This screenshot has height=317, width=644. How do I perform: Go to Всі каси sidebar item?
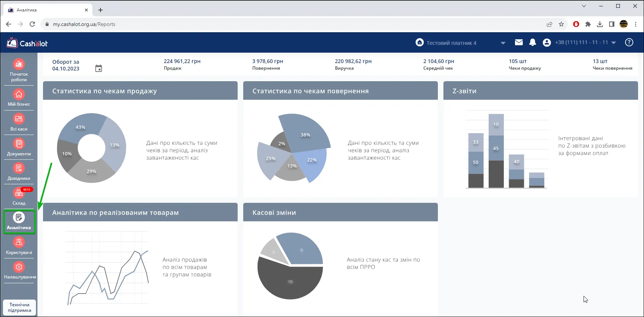tap(19, 123)
